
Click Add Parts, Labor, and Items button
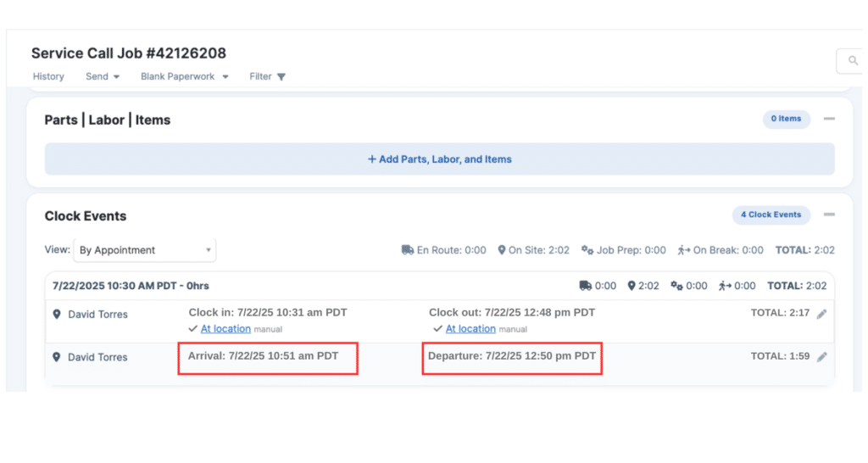pos(439,159)
